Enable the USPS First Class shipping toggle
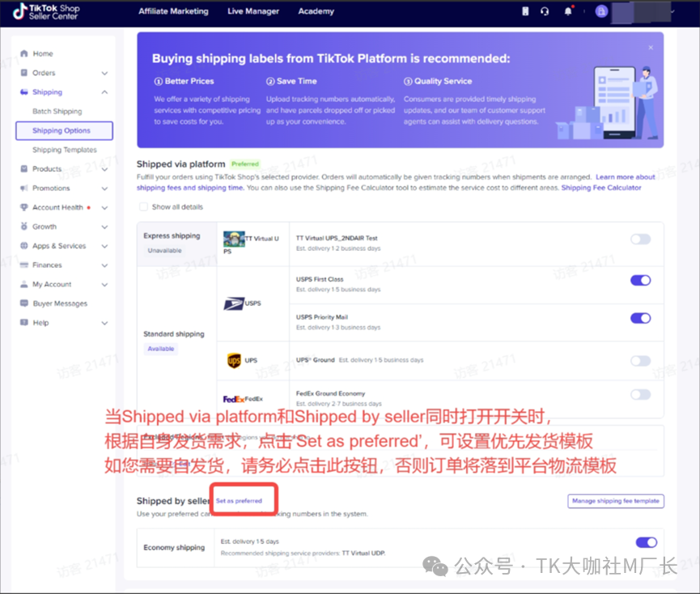The image size is (700, 594). click(640, 279)
